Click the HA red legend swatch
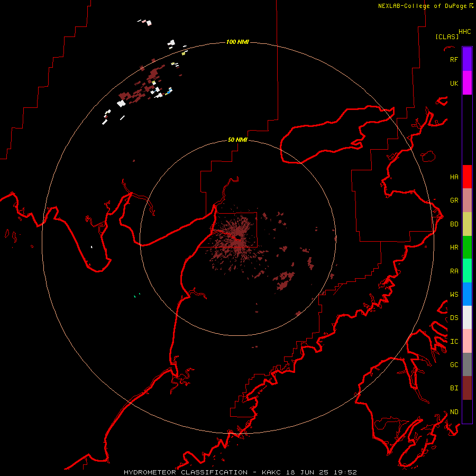This screenshot has width=476, height=476. point(467,177)
